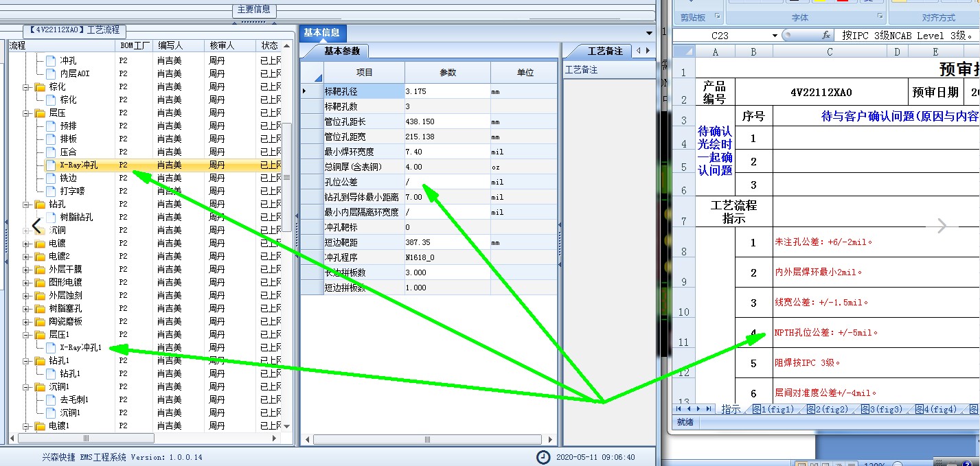The width and height of the screenshot is (980, 466).
Task: Click the 孔位公差 parameter value cell
Action: pos(447,182)
